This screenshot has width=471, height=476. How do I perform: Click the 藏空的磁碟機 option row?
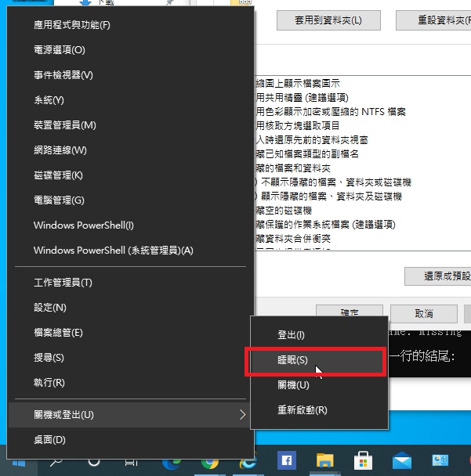(x=284, y=211)
